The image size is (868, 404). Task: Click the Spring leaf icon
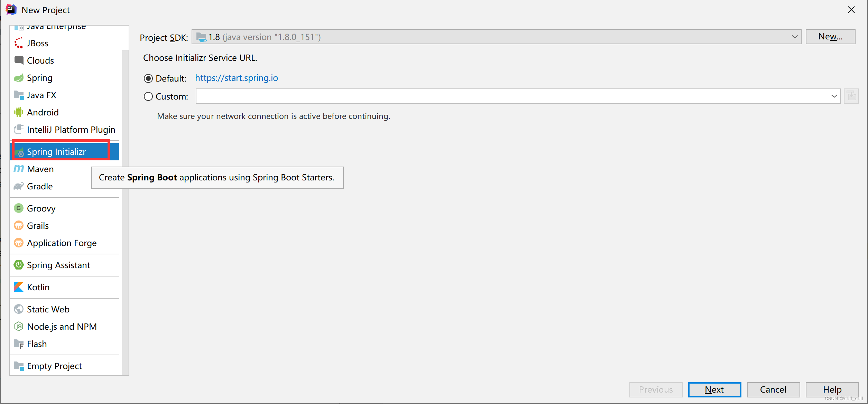[x=19, y=78]
